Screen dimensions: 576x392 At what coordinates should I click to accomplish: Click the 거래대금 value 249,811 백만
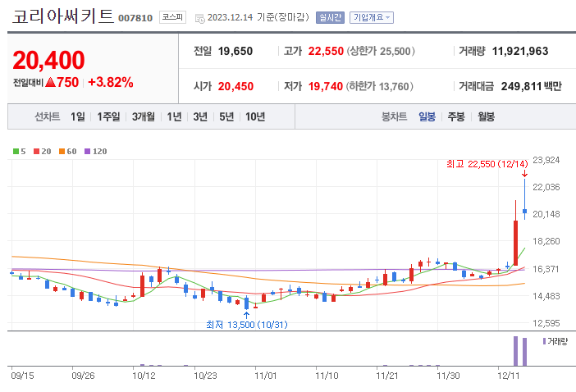tap(532, 86)
